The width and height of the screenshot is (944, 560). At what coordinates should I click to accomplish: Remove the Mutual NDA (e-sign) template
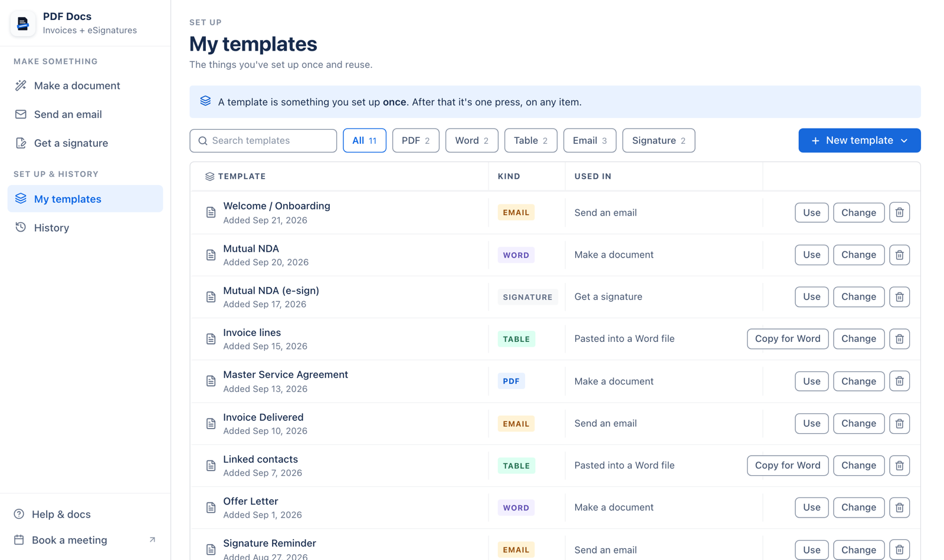(899, 297)
